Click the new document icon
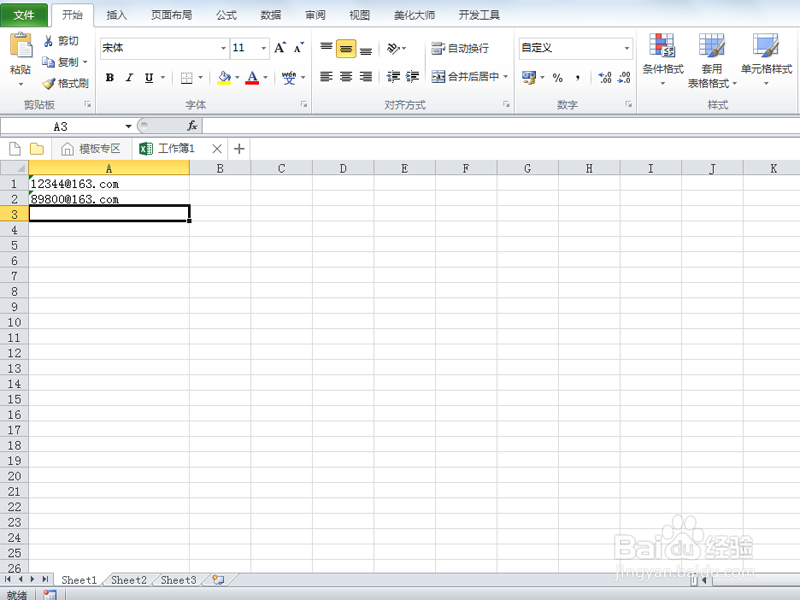Viewport: 800px width, 600px height. 15,148
